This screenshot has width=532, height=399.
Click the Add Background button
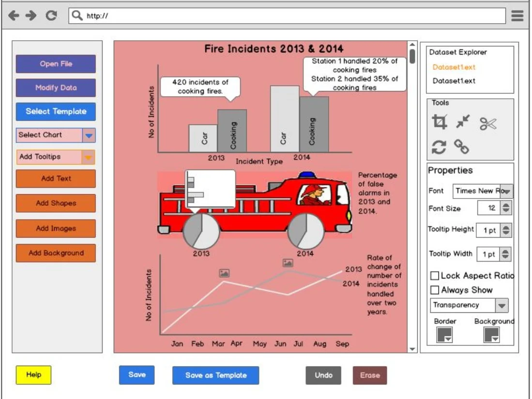click(56, 253)
